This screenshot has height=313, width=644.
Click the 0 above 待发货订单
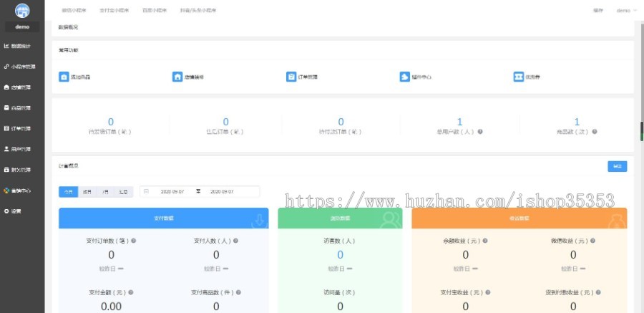click(x=110, y=122)
